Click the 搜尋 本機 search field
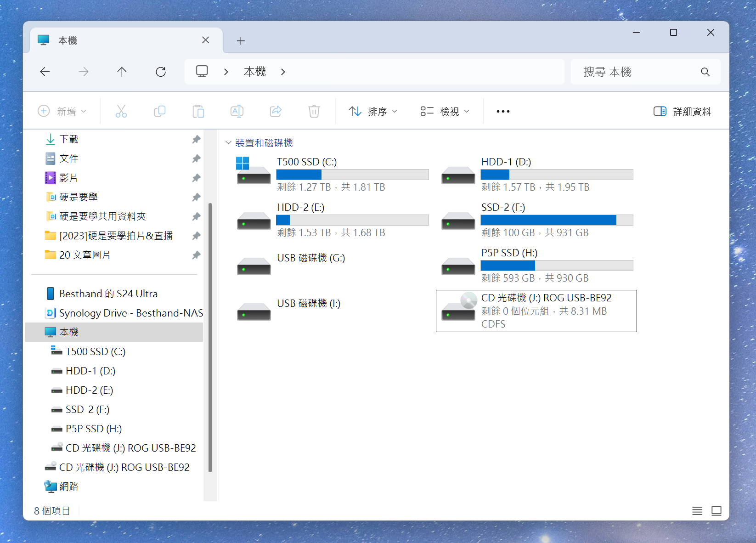 (638, 72)
